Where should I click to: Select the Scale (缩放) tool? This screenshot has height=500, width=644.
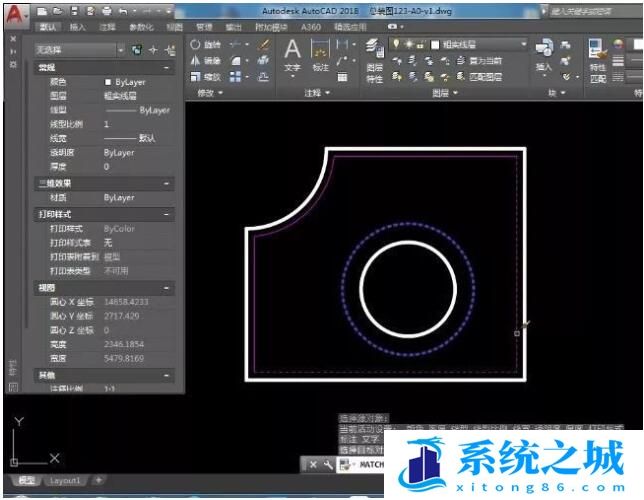click(x=205, y=77)
